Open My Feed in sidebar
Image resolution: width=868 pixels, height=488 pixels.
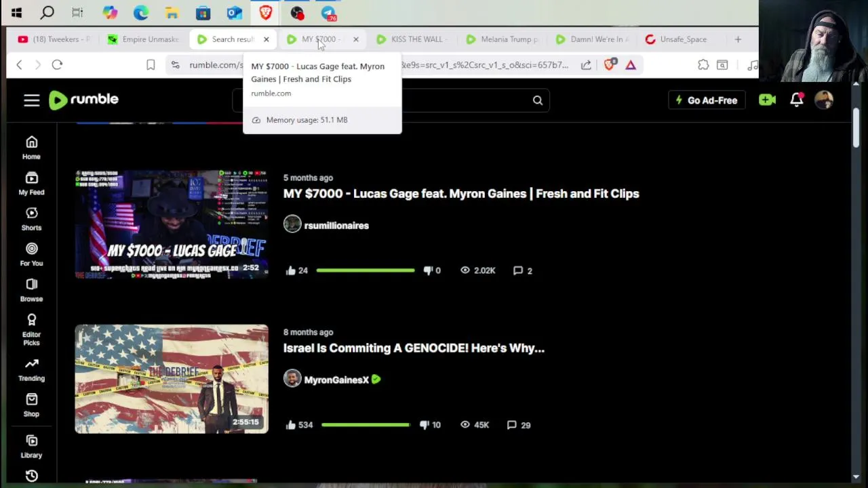31,184
